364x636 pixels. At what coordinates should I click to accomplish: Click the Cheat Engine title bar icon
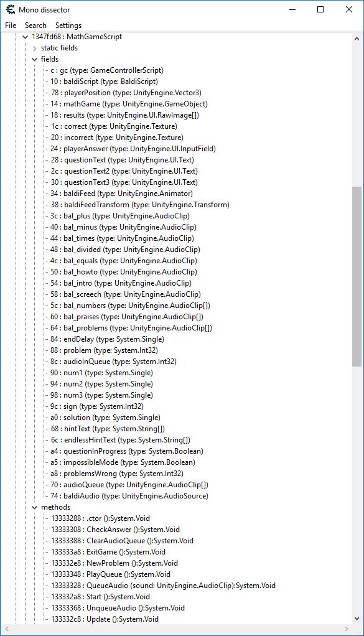[10, 9]
